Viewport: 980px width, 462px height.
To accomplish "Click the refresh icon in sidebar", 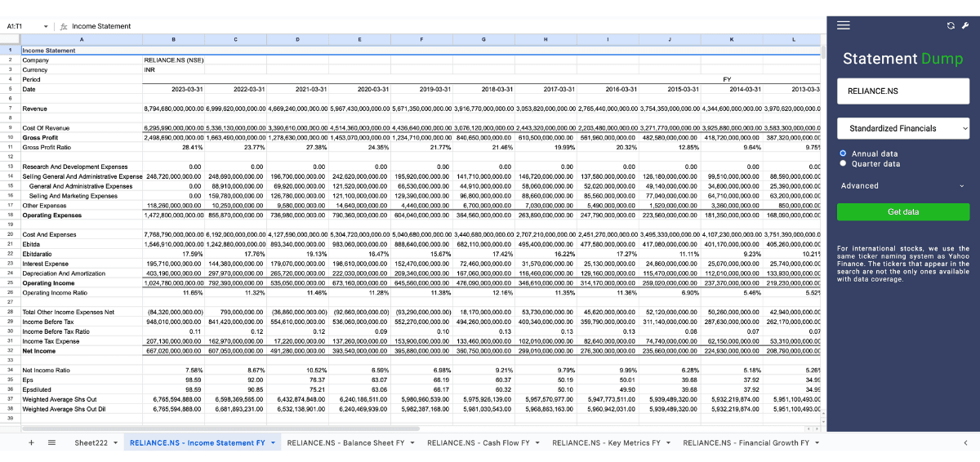I will [x=951, y=25].
